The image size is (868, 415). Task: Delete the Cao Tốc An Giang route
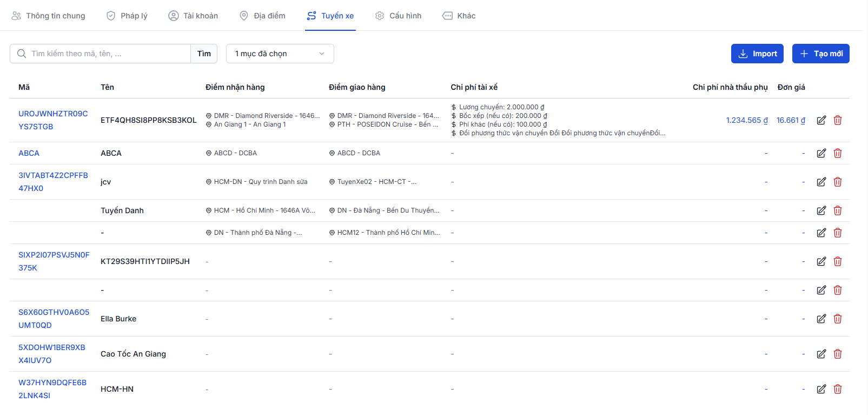pyautogui.click(x=838, y=354)
